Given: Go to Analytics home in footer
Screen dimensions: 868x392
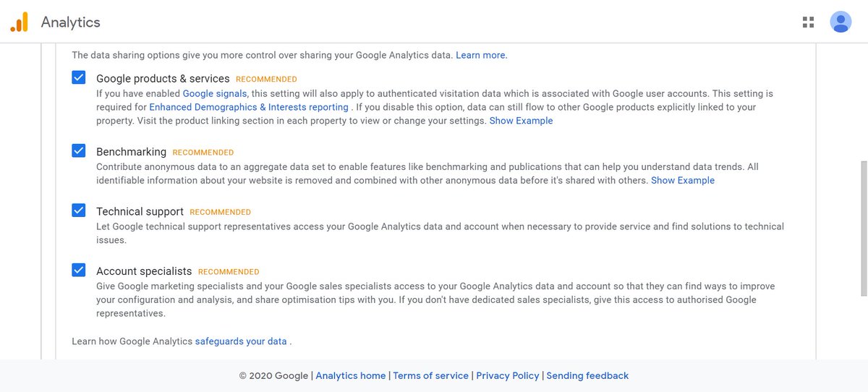Looking at the screenshot, I should coord(351,375).
